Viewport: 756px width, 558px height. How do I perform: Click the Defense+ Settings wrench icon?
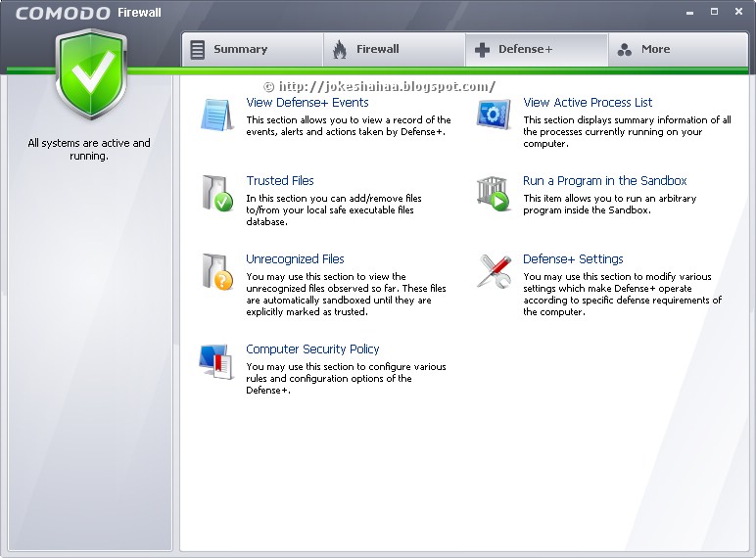(x=495, y=271)
